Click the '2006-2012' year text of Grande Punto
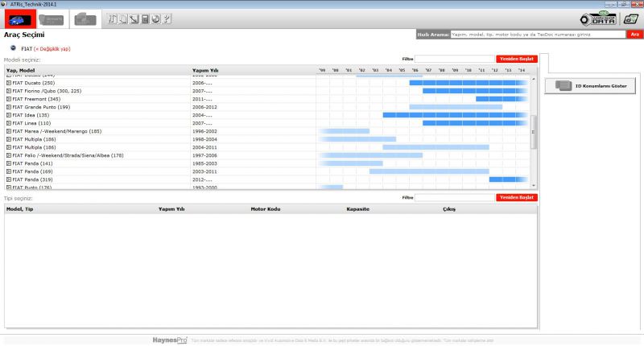Image resolution: width=644 pixels, height=346 pixels. pyautogui.click(x=204, y=107)
